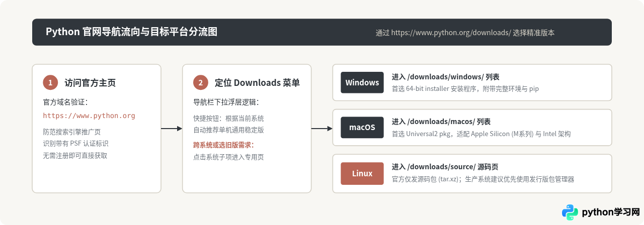This screenshot has width=644, height=225.
Task: Open the https://www.python.org link in step one
Action: [89, 116]
